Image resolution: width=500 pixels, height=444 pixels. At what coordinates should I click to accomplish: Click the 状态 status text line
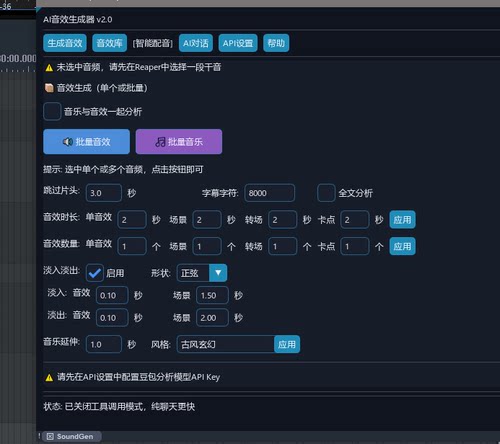119,406
